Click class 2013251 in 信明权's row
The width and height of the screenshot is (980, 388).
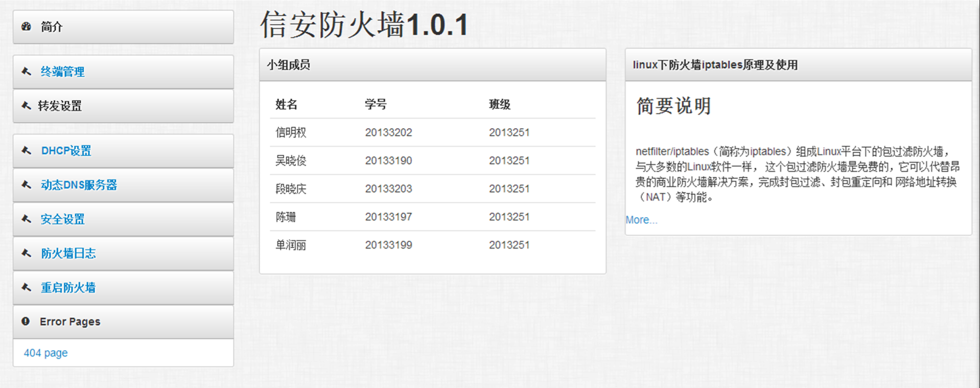coord(509,132)
